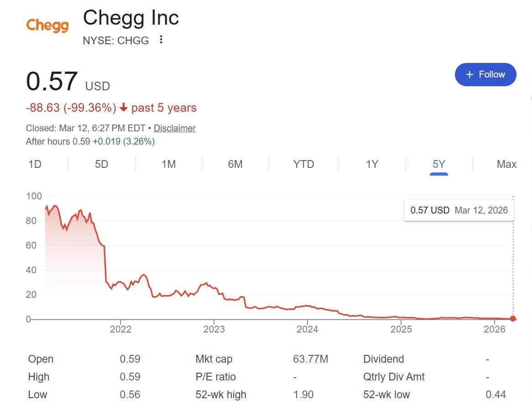The width and height of the screenshot is (532, 416).
Task: Click the 0.57 USD price tooltip
Action: (x=459, y=210)
